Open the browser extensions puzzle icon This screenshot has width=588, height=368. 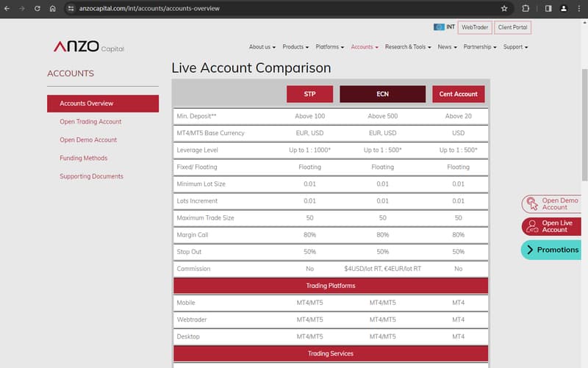click(x=526, y=8)
